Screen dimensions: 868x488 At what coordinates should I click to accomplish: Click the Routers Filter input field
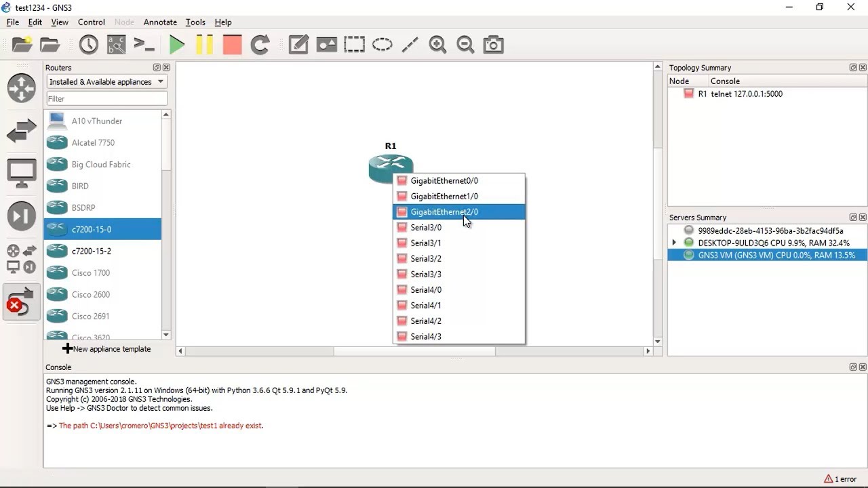[106, 99]
